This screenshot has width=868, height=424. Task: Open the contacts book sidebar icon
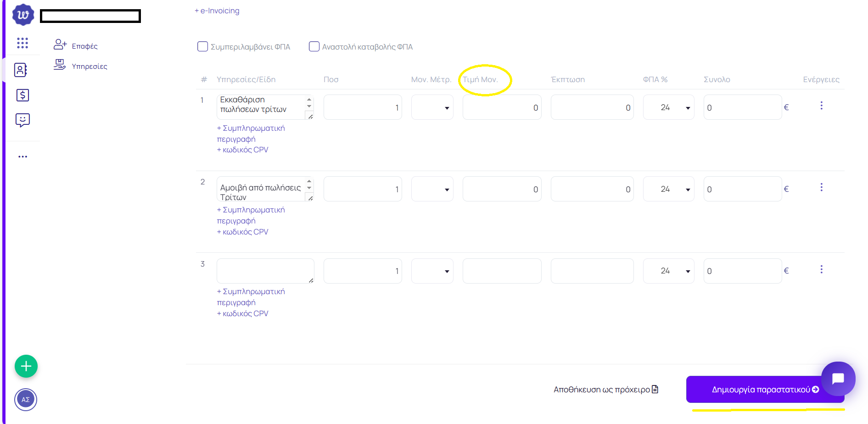point(21,70)
